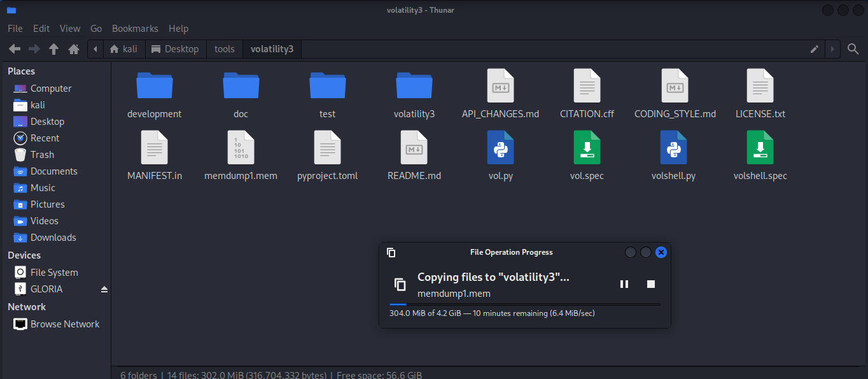Click the home folder toolbar icon
This screenshot has height=379, width=868.
click(74, 49)
